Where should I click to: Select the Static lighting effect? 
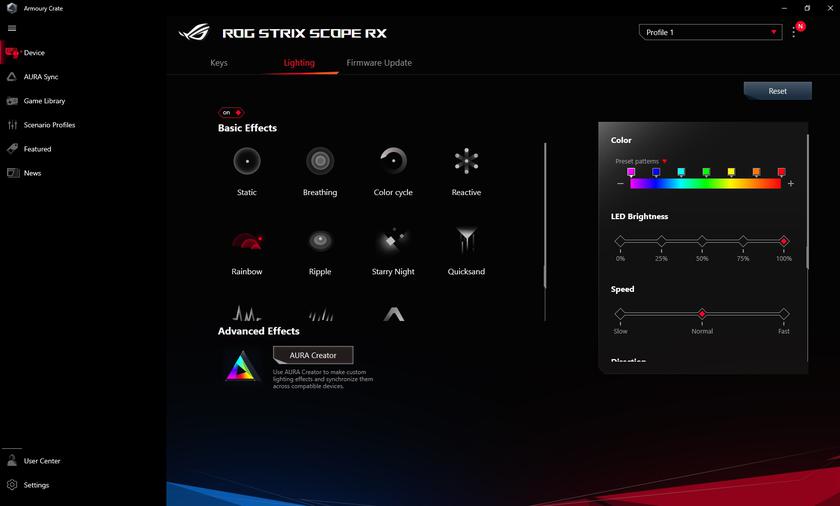pos(247,161)
